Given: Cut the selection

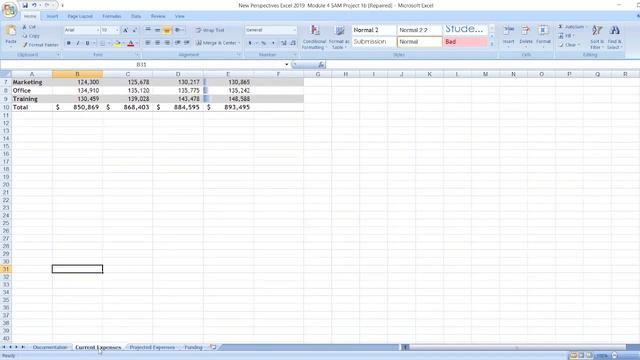Looking at the screenshot, I should tap(29, 27).
